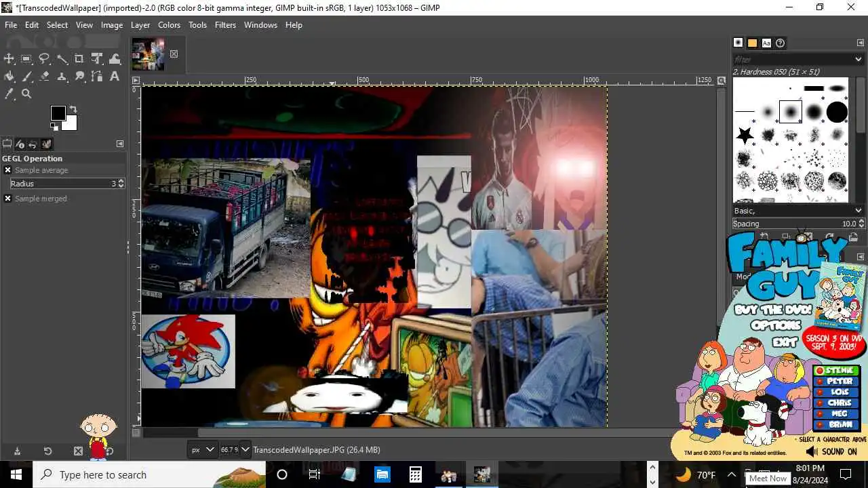Image resolution: width=868 pixels, height=488 pixels.
Task: Save tool preset icon at dock bottom
Action: coord(17,451)
